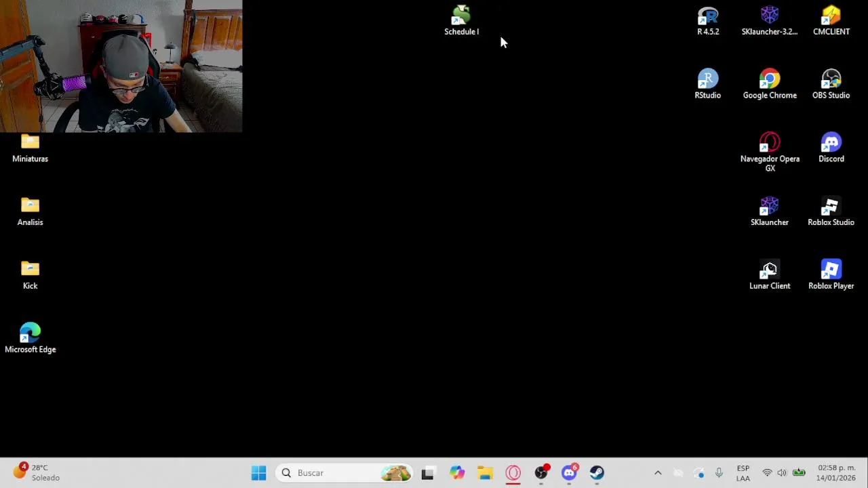Open the clock showing 02:58 p. m.
Viewport: 868px width, 488px height.
(836, 472)
